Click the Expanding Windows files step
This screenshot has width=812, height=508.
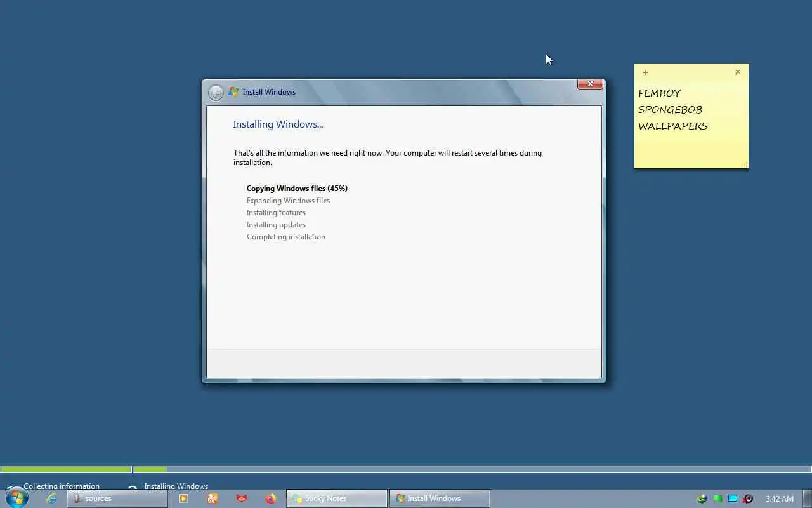[x=288, y=201]
